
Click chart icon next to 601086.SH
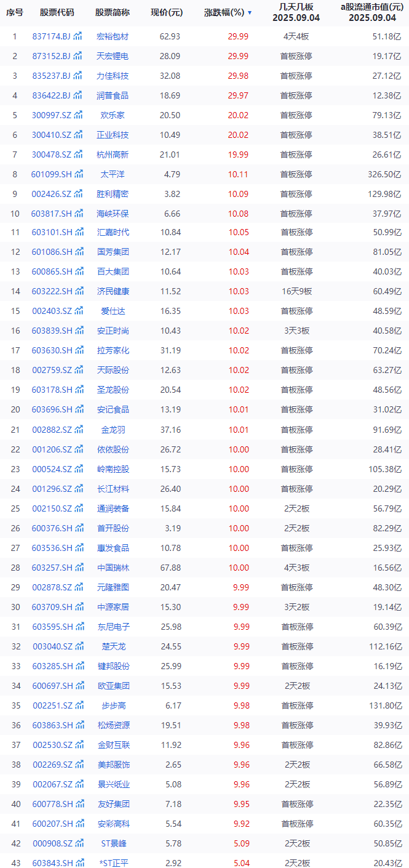pos(78,252)
